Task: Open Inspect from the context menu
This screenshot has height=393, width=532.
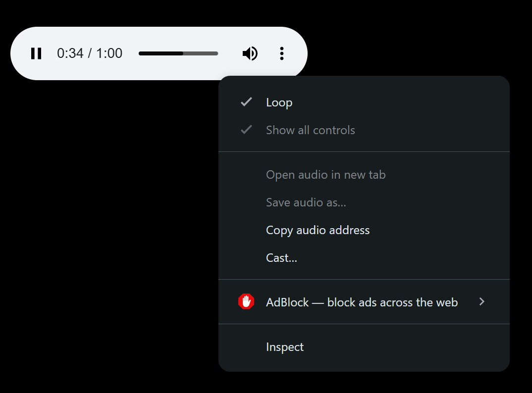Action: pyautogui.click(x=285, y=347)
